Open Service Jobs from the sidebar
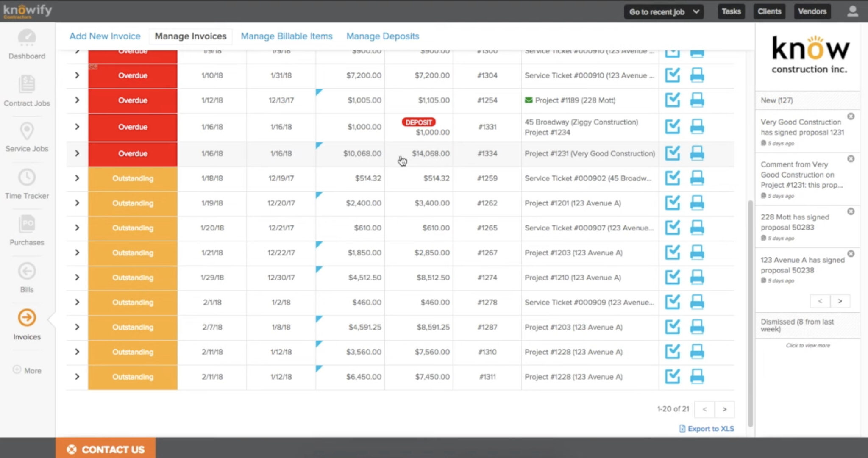 (x=26, y=136)
